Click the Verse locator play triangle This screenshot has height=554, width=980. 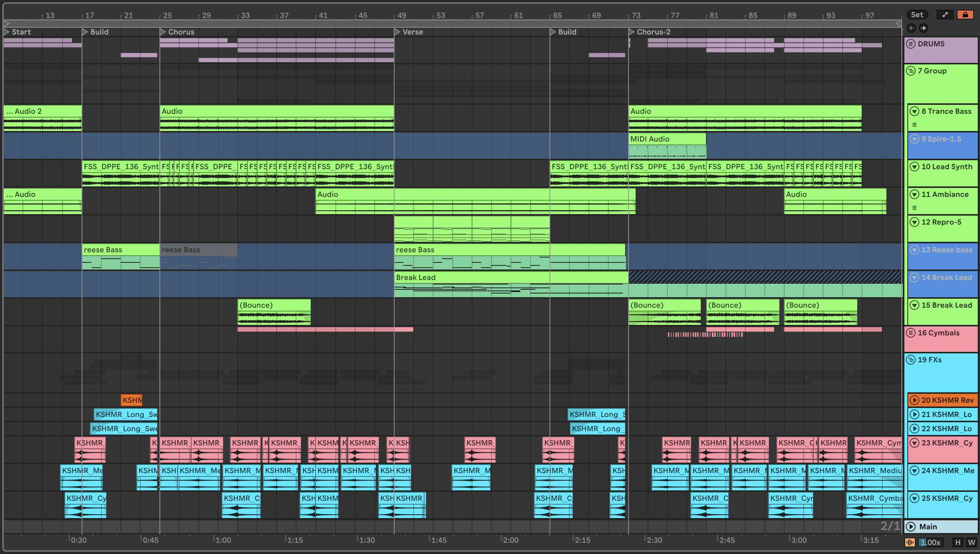click(397, 32)
